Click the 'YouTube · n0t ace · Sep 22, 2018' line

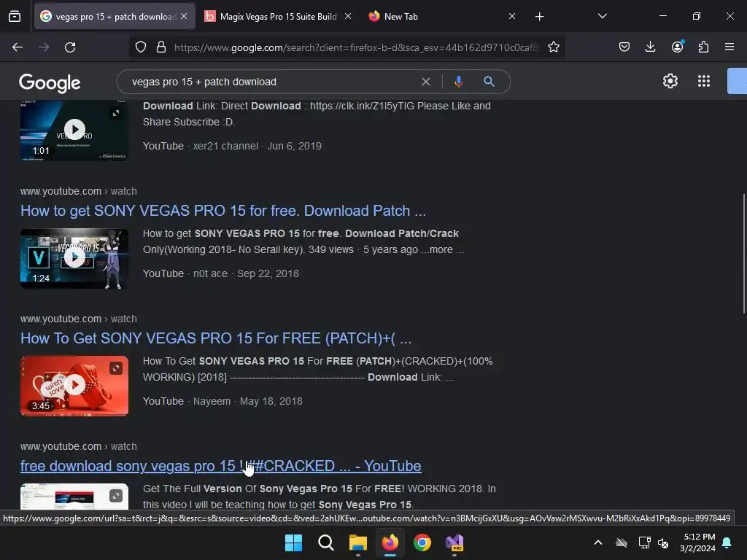click(221, 273)
